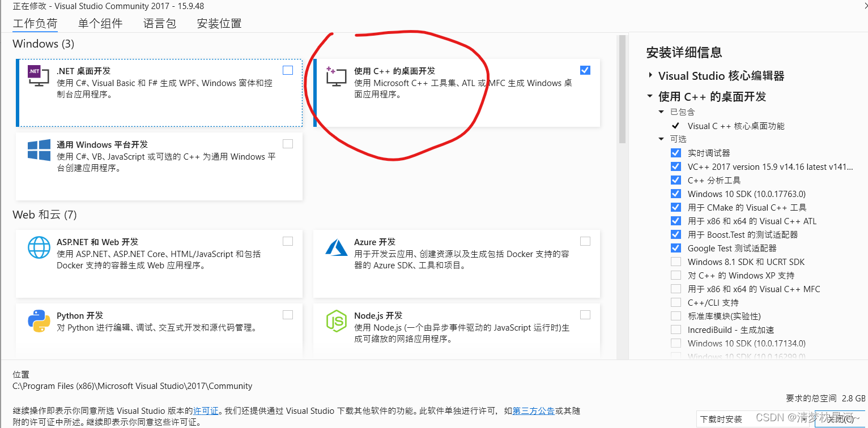Click the 关闭(C) button
Image resolution: width=868 pixels, height=428 pixels.
840,419
